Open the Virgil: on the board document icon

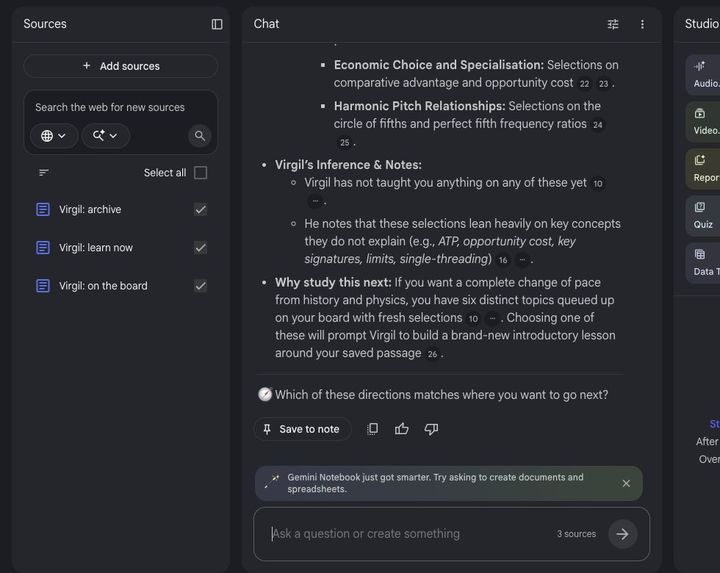tap(43, 286)
